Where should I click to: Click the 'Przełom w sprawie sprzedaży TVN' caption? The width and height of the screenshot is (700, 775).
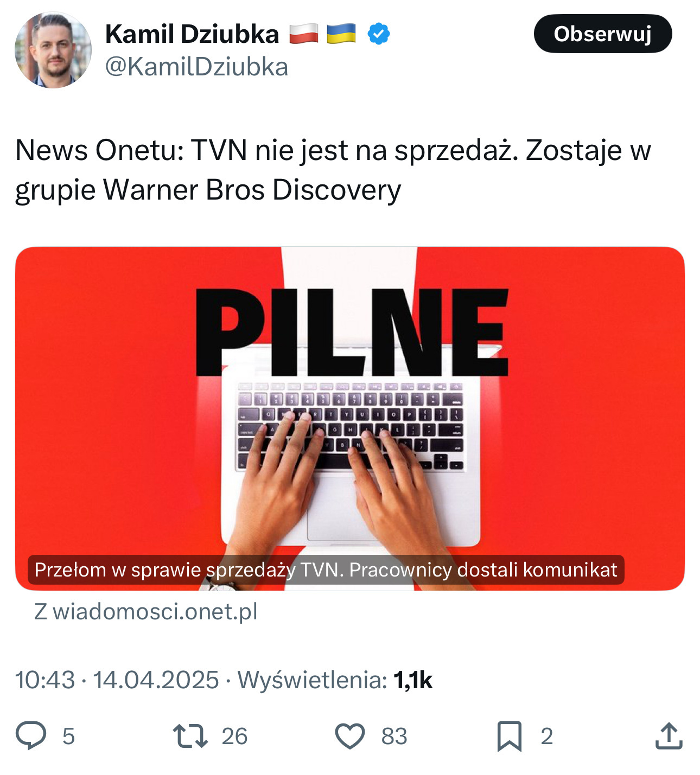point(326,569)
